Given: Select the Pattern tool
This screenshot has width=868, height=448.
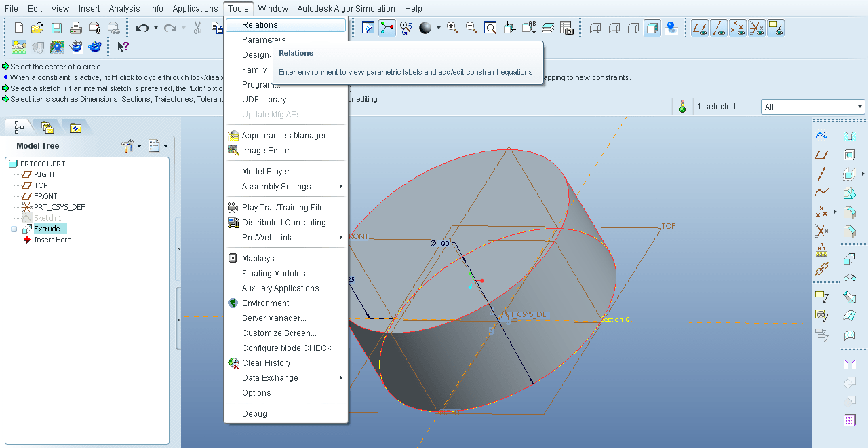Looking at the screenshot, I should coord(849,421).
